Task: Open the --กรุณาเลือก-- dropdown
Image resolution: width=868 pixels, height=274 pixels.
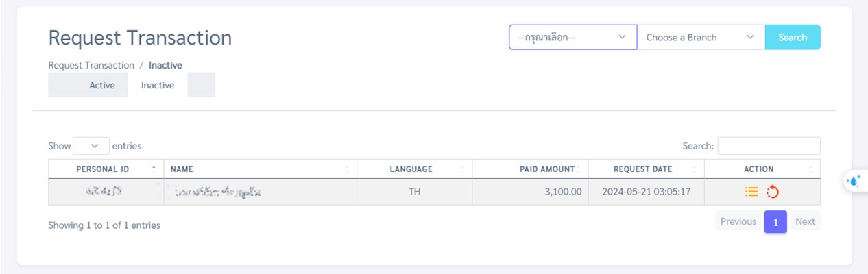Action: [x=572, y=38]
